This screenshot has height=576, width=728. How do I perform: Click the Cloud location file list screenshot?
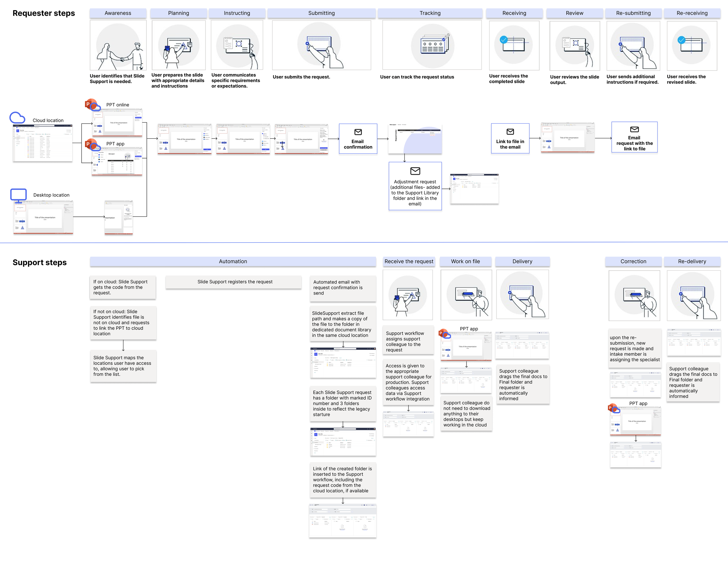tap(43, 143)
